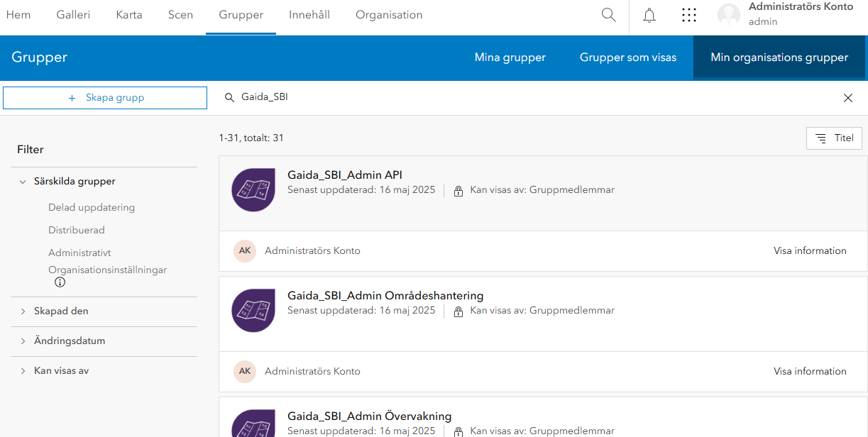This screenshot has height=437, width=868.
Task: Select the Delad uppdatering filter option
Action: 92,208
